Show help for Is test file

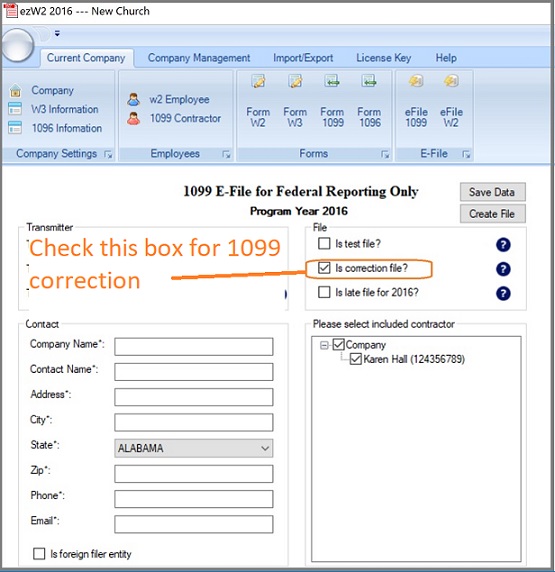[503, 245]
